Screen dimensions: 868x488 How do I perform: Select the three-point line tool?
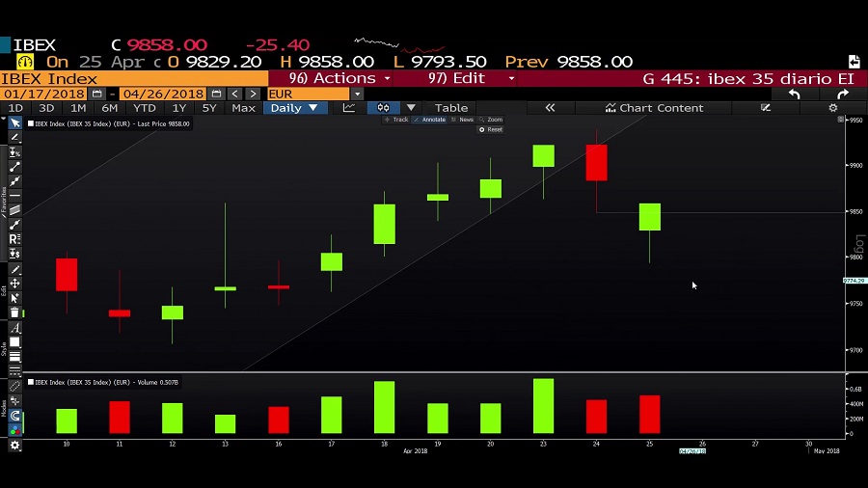pos(14,181)
